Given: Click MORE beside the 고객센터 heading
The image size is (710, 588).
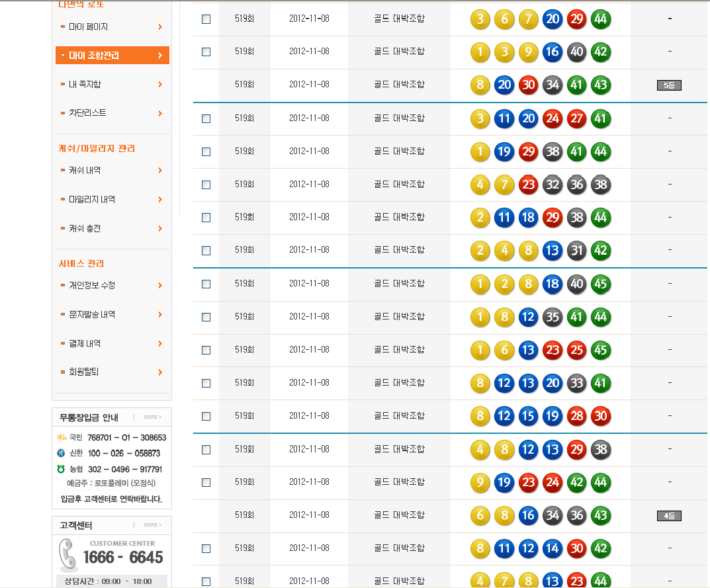Looking at the screenshot, I should (x=152, y=525).
